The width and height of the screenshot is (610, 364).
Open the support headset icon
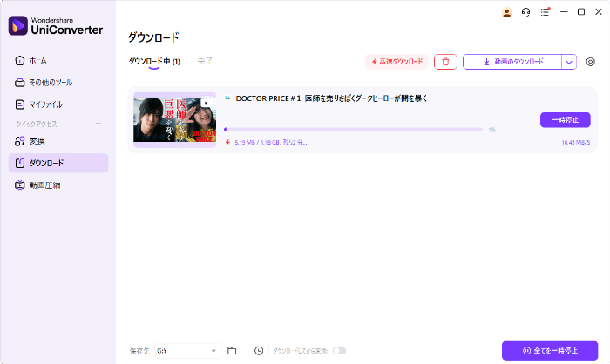(525, 12)
